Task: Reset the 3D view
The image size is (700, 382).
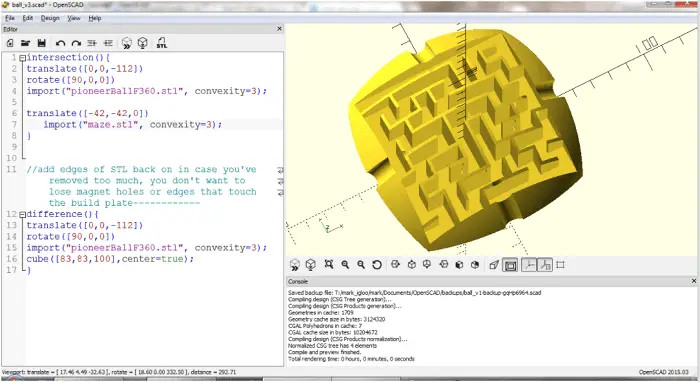Action: coord(377,265)
